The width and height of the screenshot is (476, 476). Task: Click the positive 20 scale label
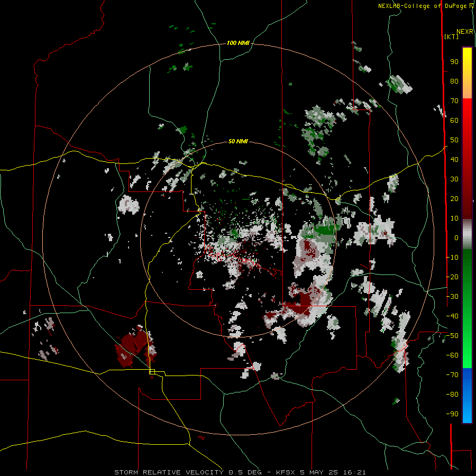tap(454, 199)
